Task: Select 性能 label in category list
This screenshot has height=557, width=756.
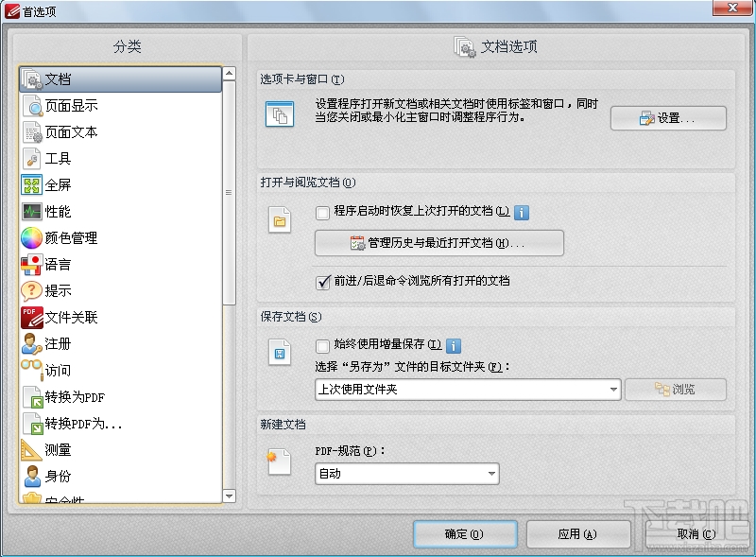Action: pyautogui.click(x=58, y=212)
